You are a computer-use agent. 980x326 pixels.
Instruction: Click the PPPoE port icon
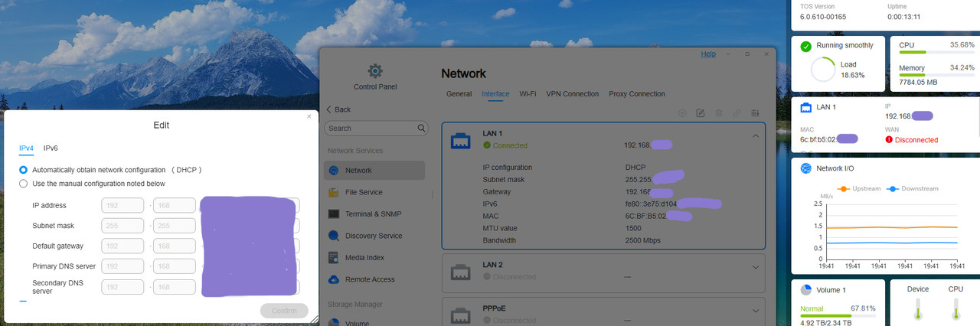tap(462, 315)
